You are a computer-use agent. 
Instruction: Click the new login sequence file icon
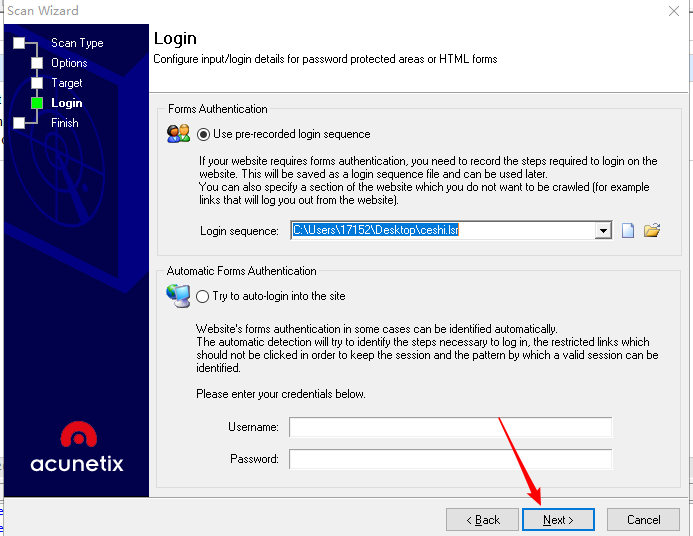628,230
